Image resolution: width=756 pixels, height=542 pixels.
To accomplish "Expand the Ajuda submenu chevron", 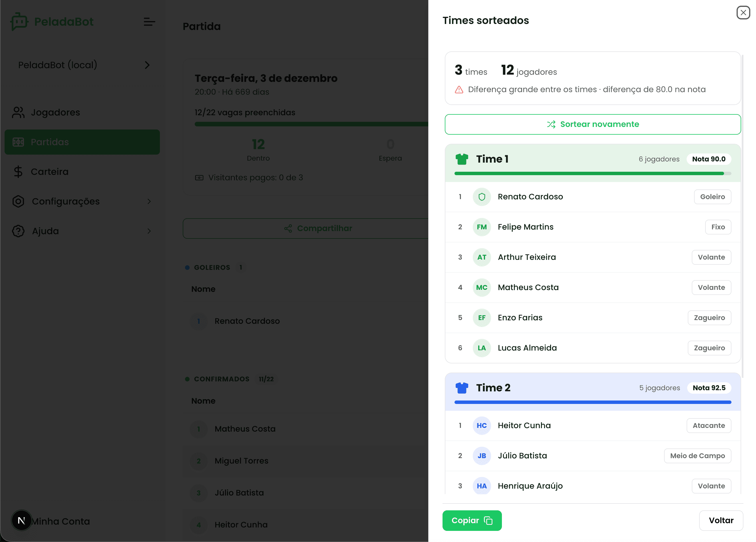I will tap(149, 231).
